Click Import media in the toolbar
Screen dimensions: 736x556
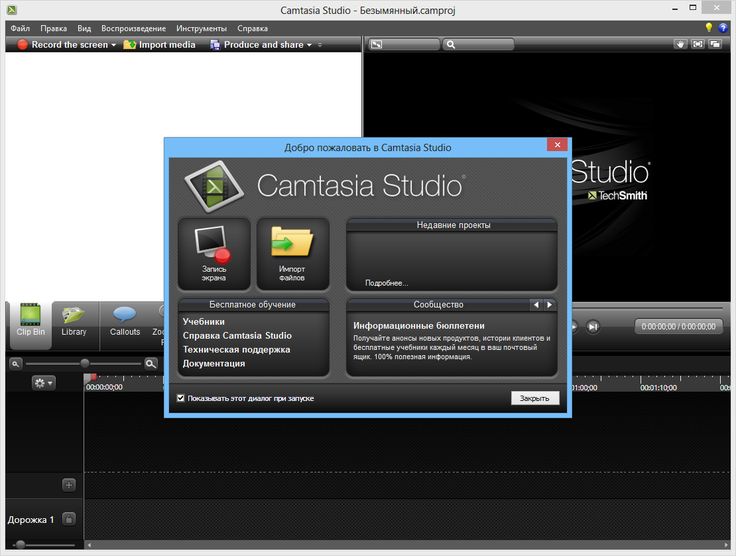(x=160, y=45)
